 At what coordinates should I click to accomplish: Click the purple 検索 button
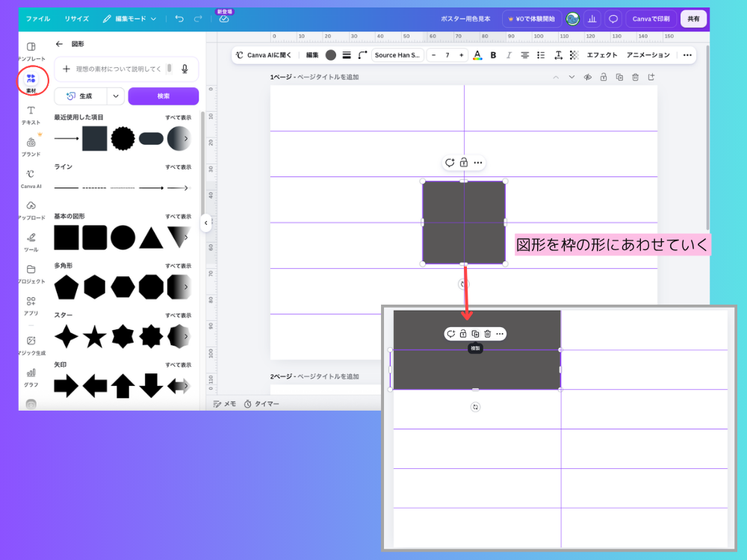164,96
